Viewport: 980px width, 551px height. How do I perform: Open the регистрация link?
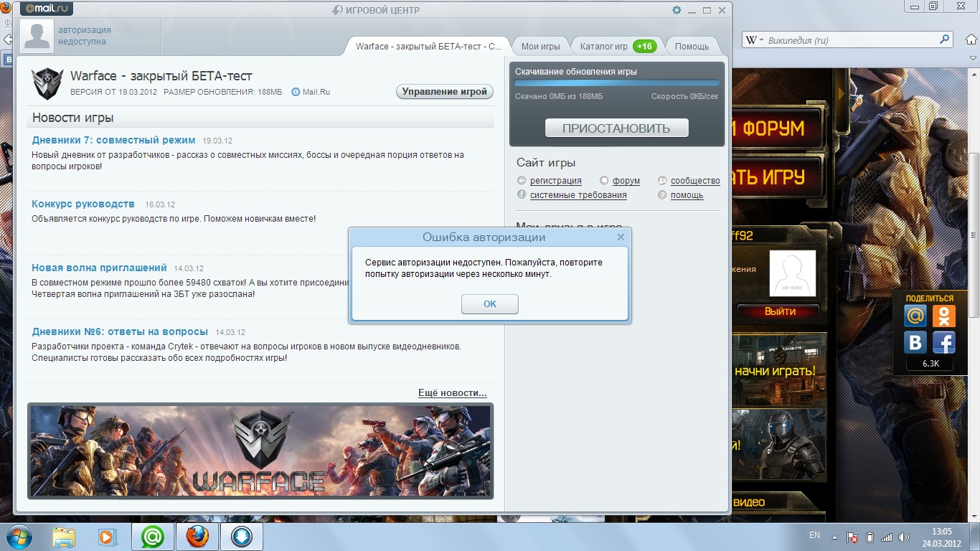click(556, 181)
